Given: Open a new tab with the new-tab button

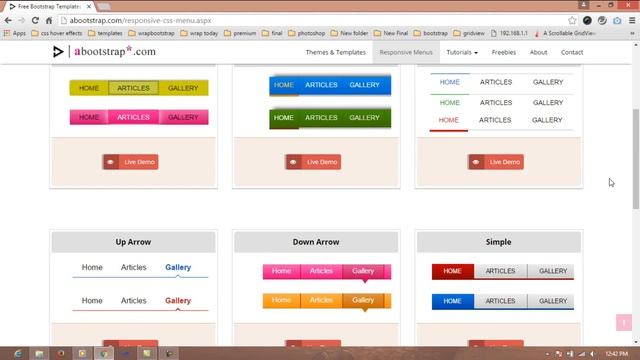Looking at the screenshot, I should [104, 7].
